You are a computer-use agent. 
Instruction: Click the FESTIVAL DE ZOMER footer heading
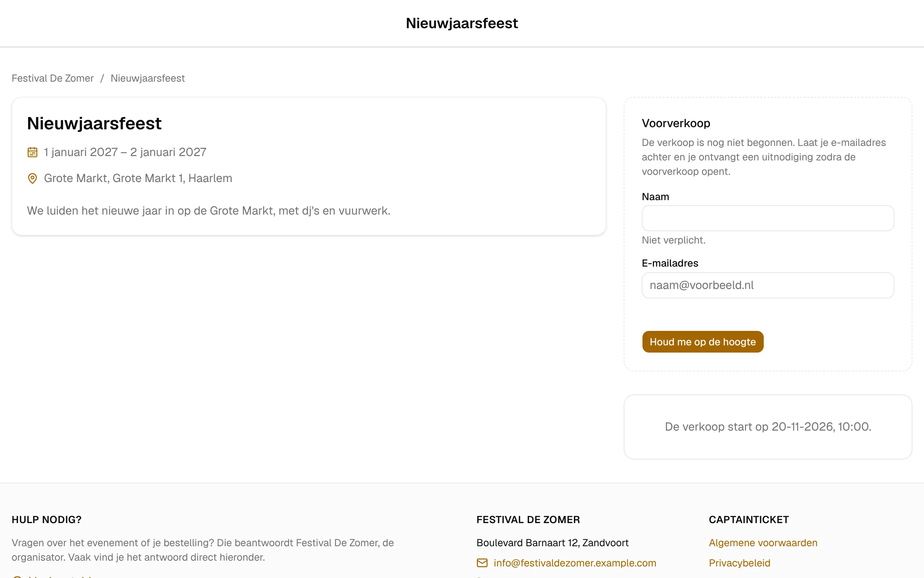click(x=528, y=519)
